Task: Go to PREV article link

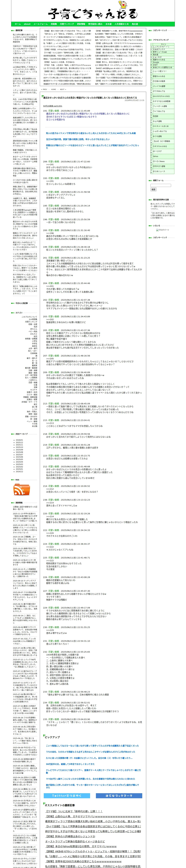Action: click(44, 90)
